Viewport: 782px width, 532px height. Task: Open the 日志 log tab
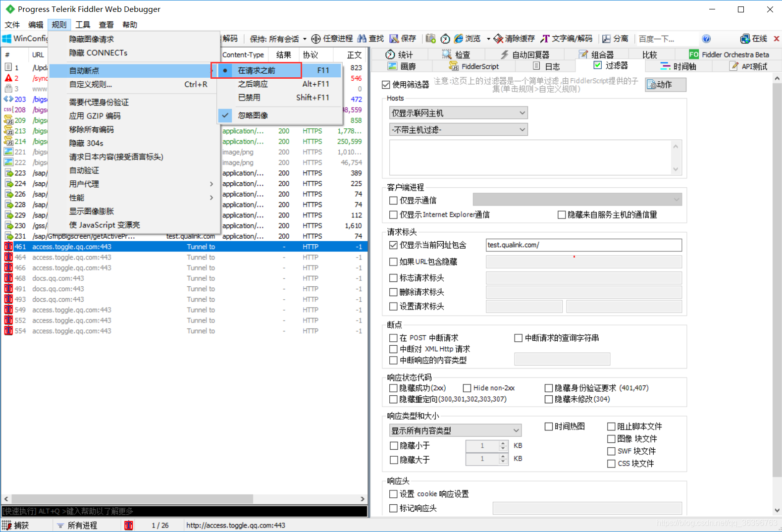coord(546,66)
